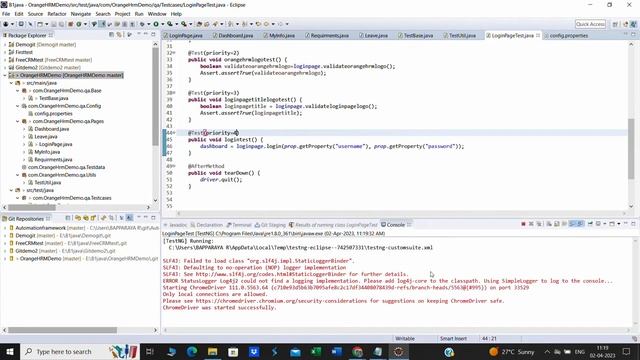This screenshot has width=640, height=360.
Task: Toggle Mark Occurrences in main toolbar
Action: (x=102, y=24)
